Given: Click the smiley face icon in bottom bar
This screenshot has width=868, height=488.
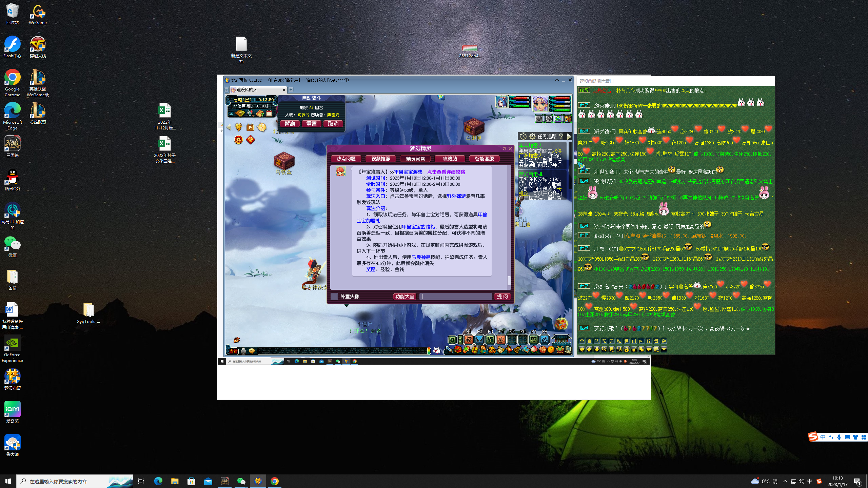Looking at the screenshot, I should [x=551, y=350].
